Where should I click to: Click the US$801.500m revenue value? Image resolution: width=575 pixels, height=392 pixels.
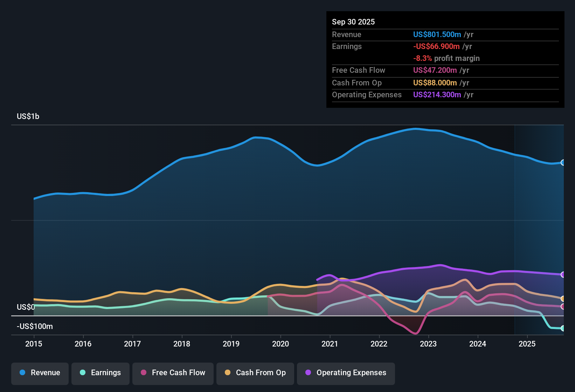point(436,35)
